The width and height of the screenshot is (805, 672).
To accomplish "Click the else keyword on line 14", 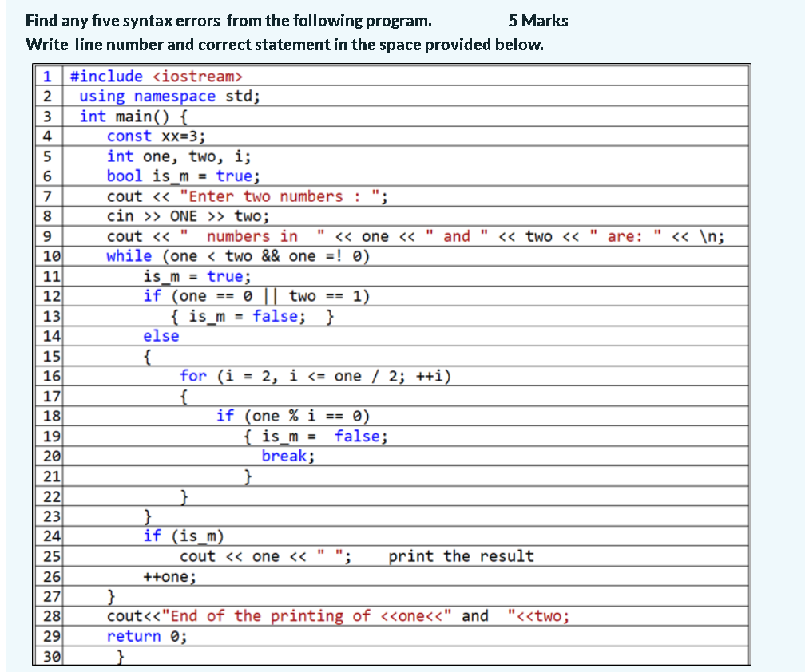I will click(x=161, y=335).
